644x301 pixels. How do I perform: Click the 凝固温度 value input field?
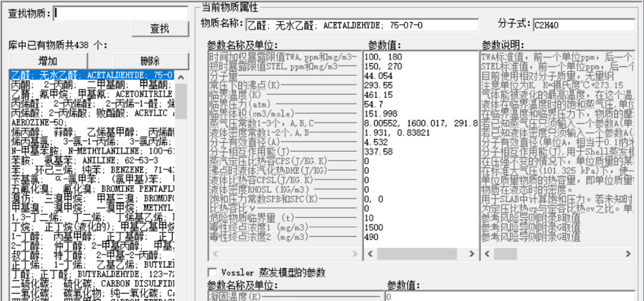point(506,296)
